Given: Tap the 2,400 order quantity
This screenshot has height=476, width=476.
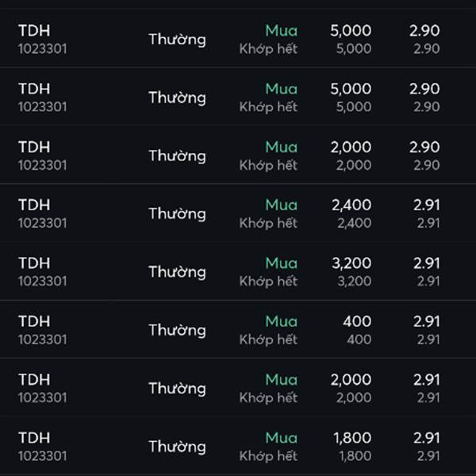Looking at the screenshot, I should 351,205.
